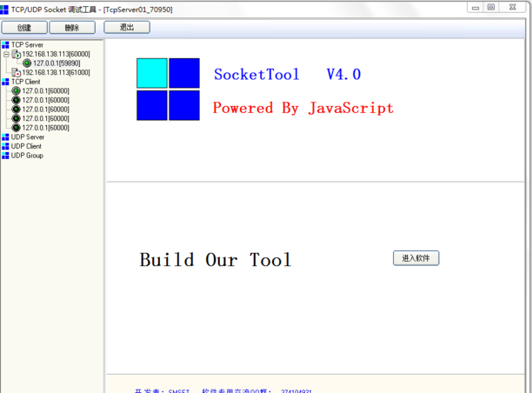Viewport: 532px width, 393px height.
Task: Maximize the Socket tool window
Action: [491, 7]
